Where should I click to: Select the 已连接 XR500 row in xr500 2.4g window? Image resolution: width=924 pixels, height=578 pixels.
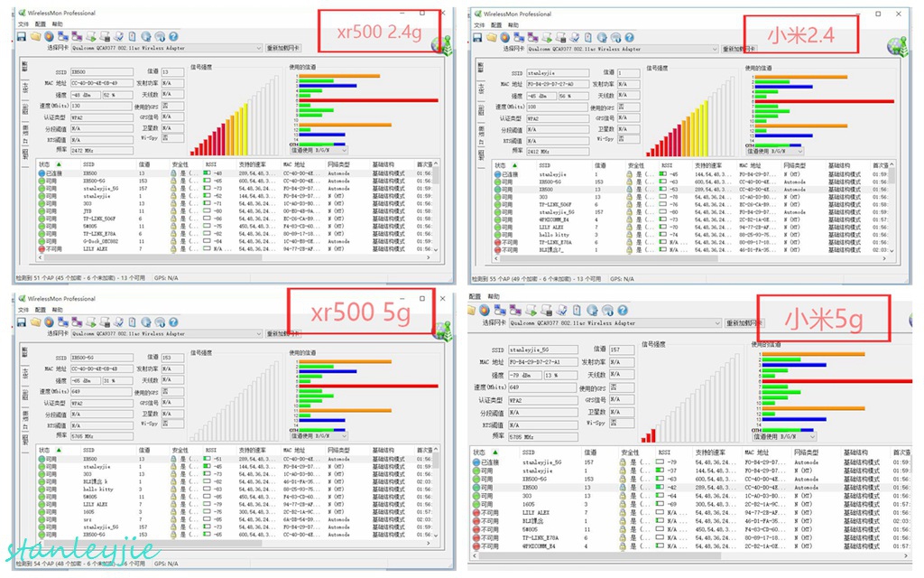coord(236,173)
